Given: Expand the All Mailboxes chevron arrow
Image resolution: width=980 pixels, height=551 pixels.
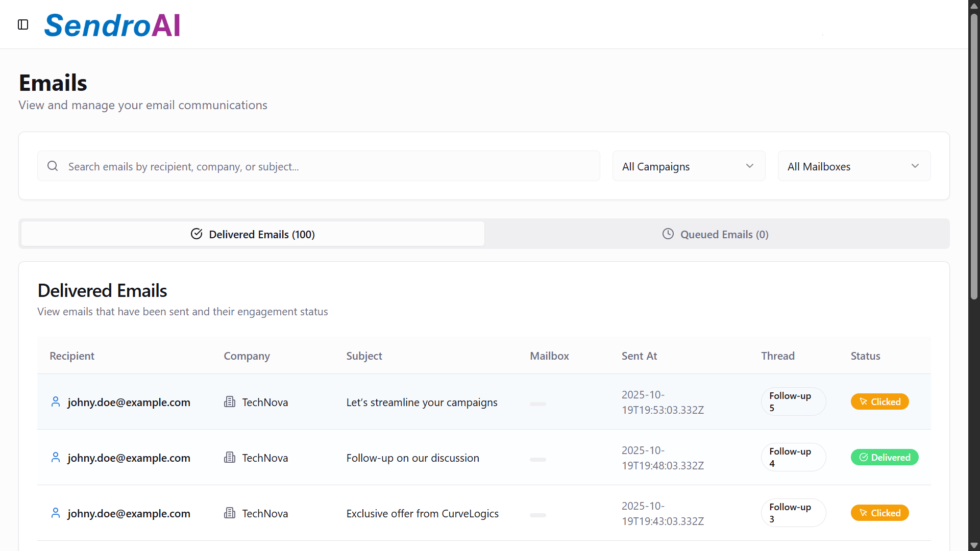Looking at the screenshot, I should click(x=915, y=166).
